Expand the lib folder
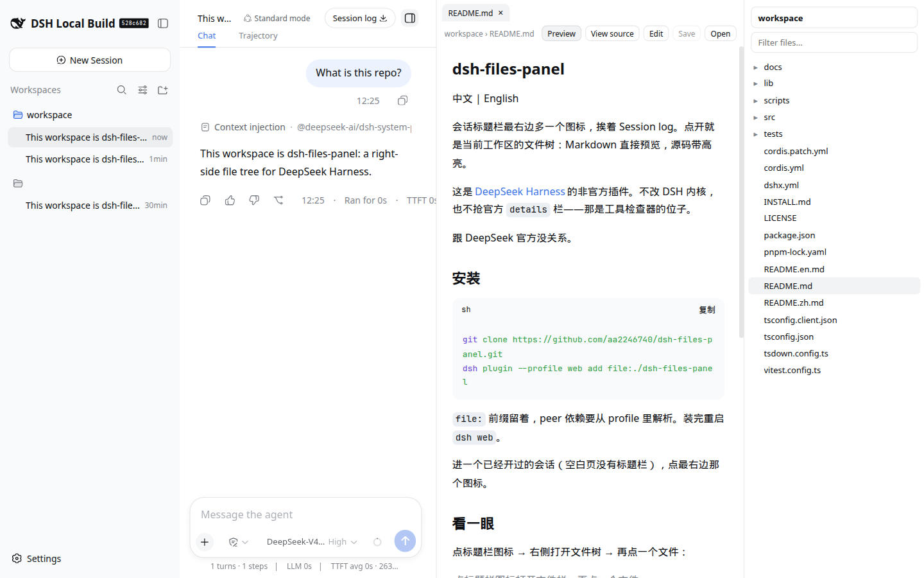The width and height of the screenshot is (924, 578). click(x=756, y=83)
